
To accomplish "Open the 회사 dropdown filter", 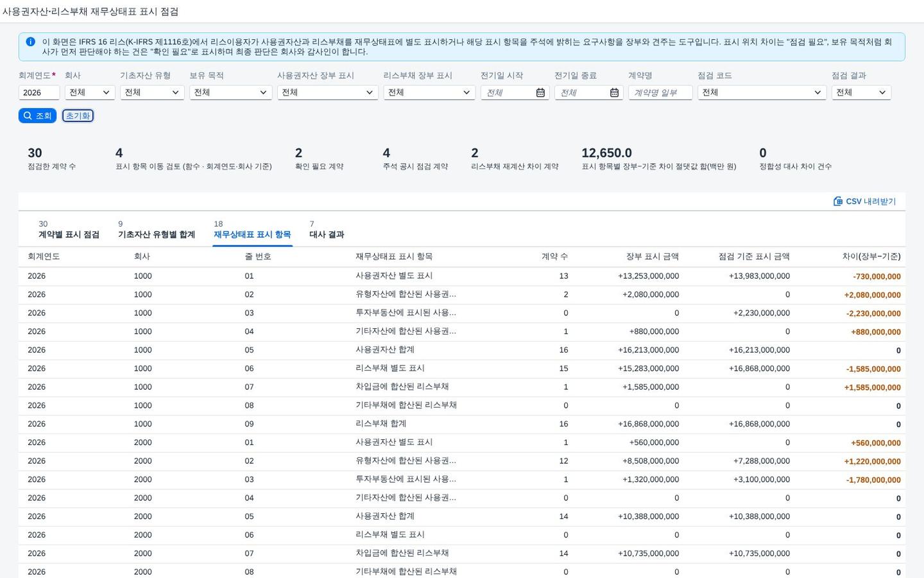I will [90, 92].
